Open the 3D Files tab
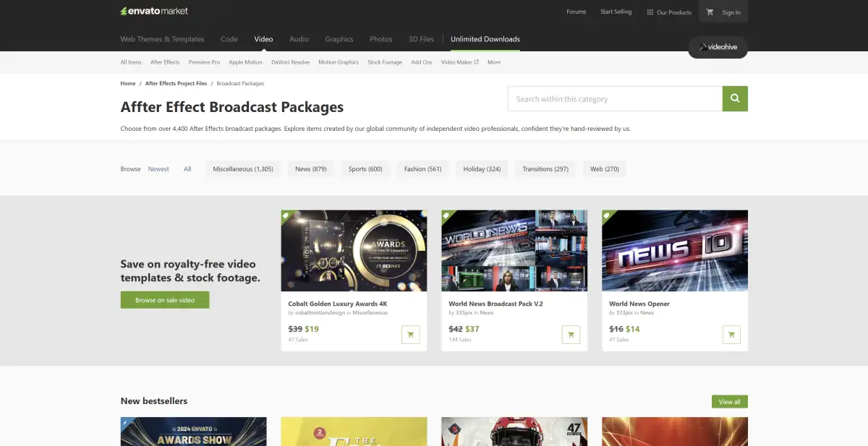This screenshot has width=868, height=446. 421,39
